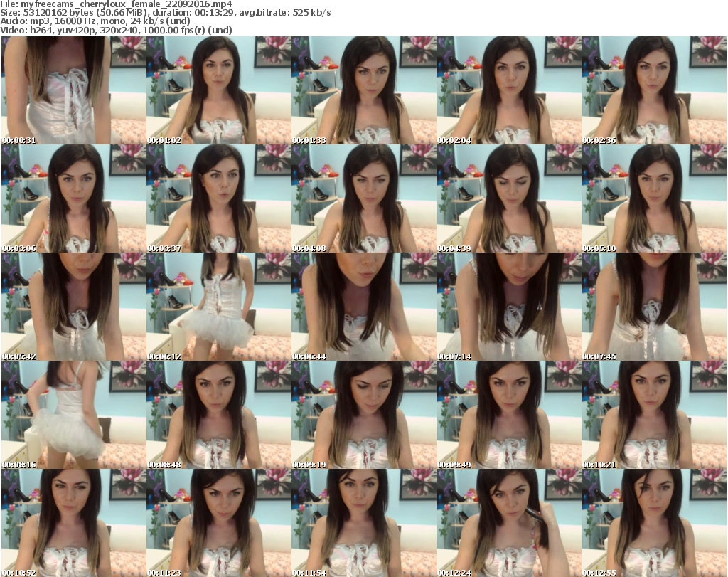This screenshot has height=577, width=728.
Task: Select the thumbnail timestamped 00:11:54
Action: tap(364, 523)
